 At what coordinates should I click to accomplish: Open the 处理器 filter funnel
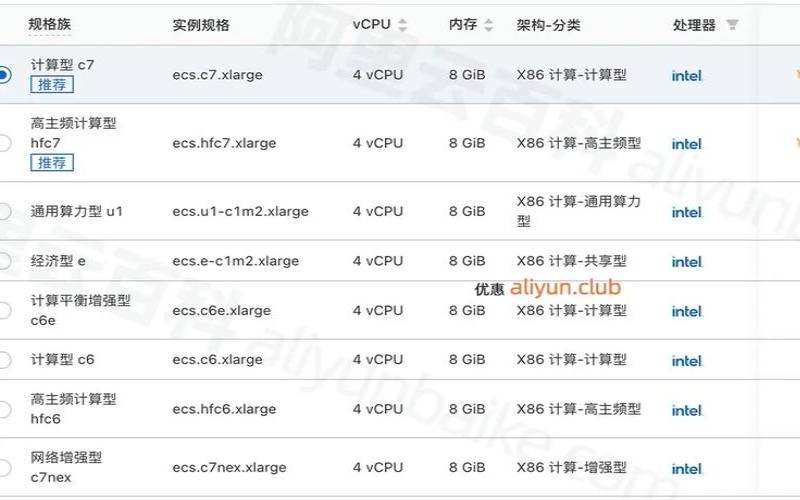click(x=732, y=24)
